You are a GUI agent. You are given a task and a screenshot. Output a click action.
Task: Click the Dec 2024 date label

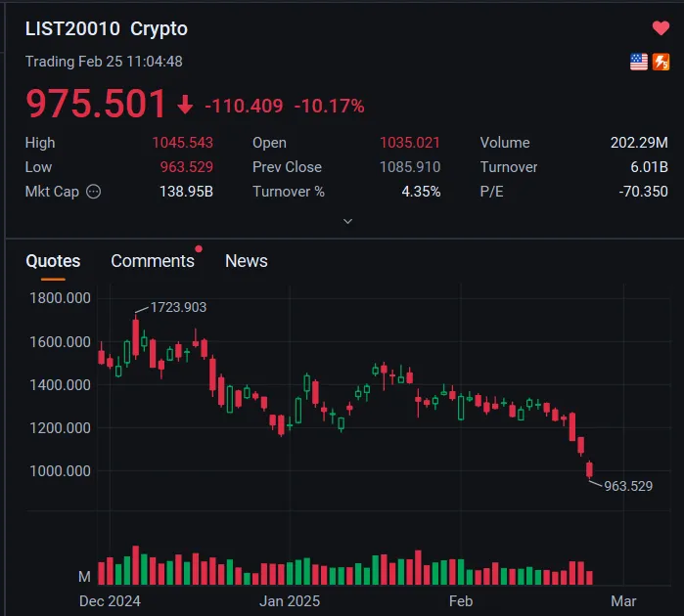110,601
